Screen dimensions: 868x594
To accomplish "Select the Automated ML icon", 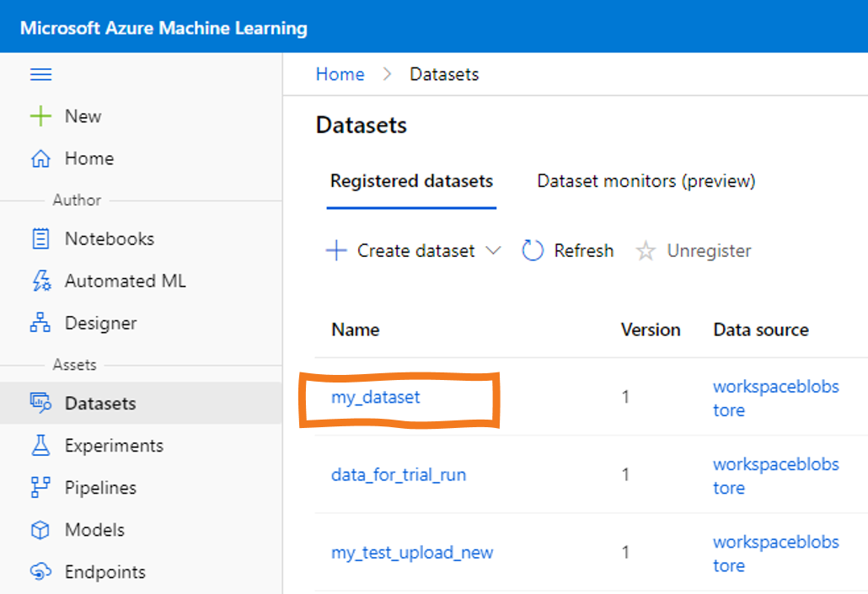I will (40, 281).
